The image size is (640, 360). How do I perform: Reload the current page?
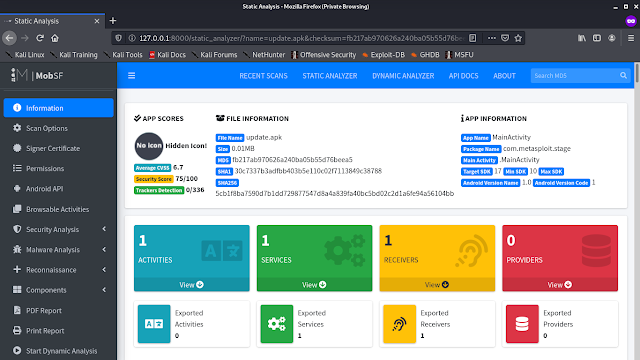[x=40, y=38]
